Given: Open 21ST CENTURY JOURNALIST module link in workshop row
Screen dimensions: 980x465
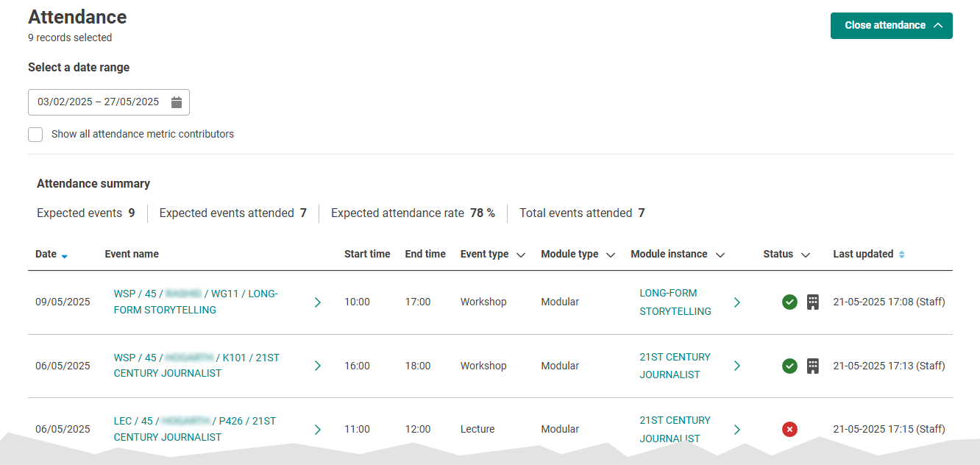Looking at the screenshot, I should click(x=675, y=366).
